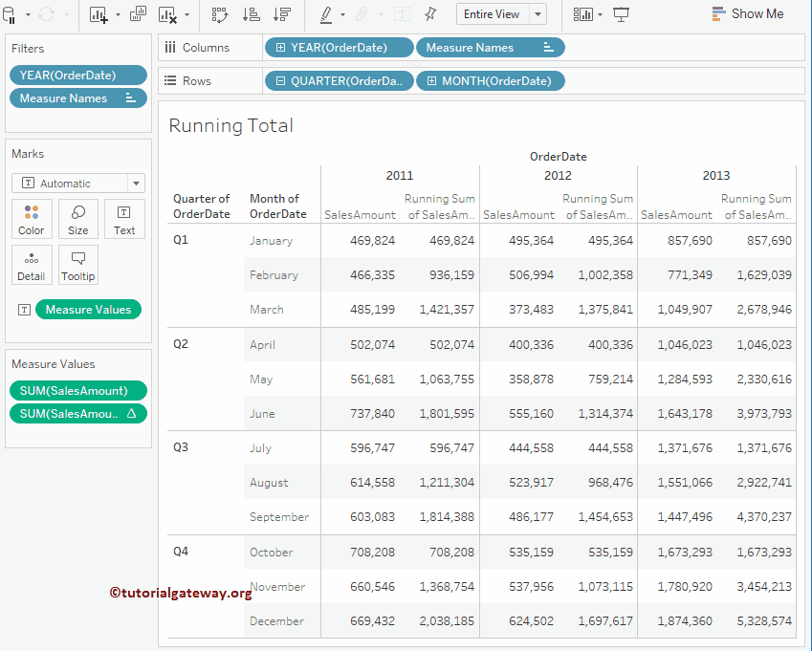Sort ascending using toolbar icon

(251, 14)
